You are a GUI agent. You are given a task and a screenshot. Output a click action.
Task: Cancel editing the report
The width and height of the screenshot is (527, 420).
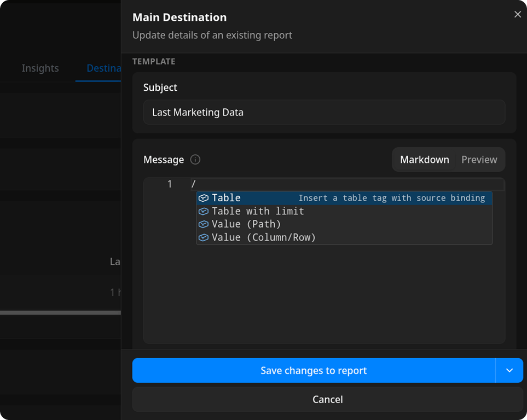(x=327, y=399)
